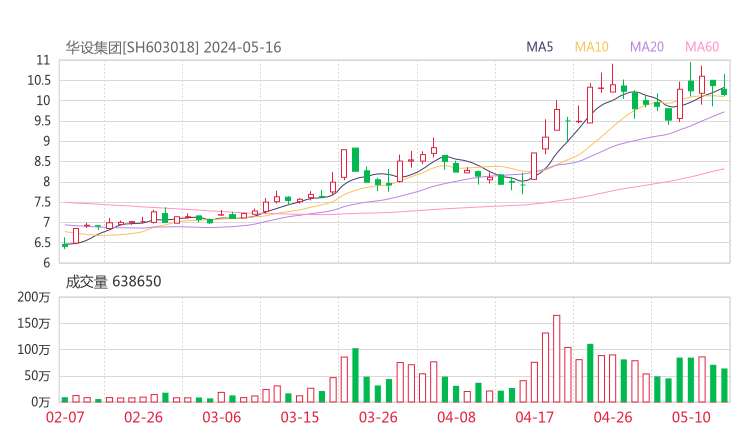Click the MA10 legend label
The width and height of the screenshot is (740, 440).
point(591,47)
